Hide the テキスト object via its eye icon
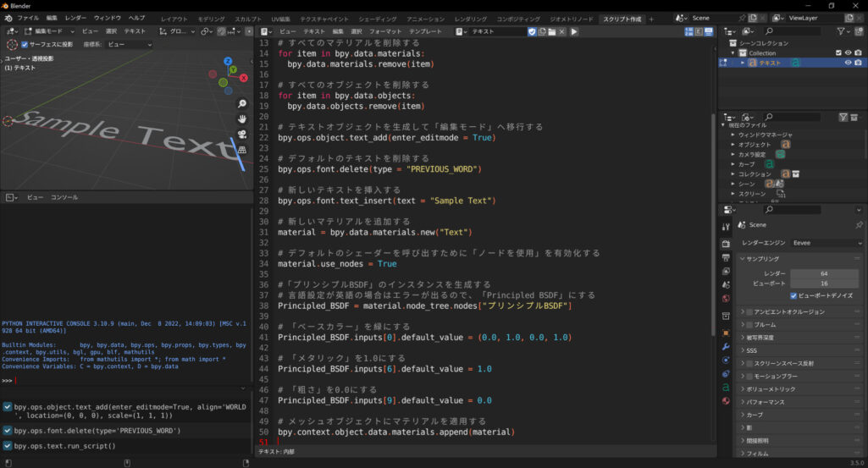 [x=848, y=63]
